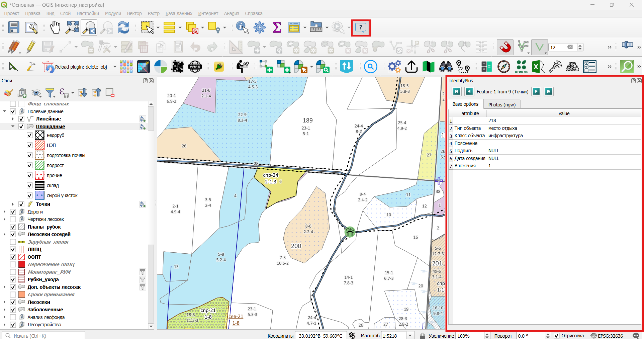Open the IdentifyPlus question-mark tool
This screenshot has height=339, width=644.
(x=361, y=27)
